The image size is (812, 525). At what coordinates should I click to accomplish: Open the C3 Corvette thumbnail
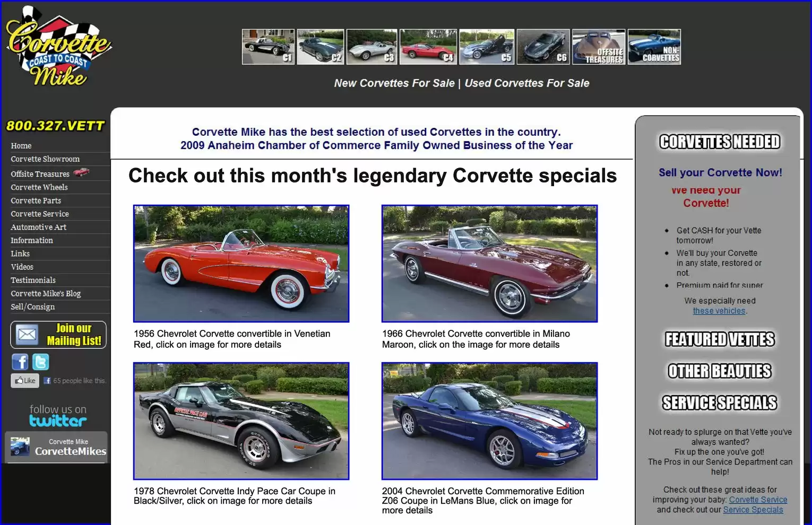372,47
